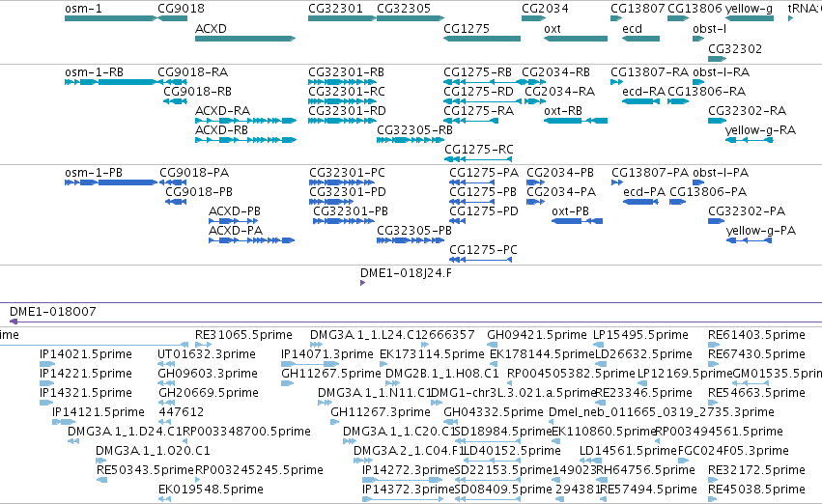Viewport: 822px width, 504px height.
Task: Click the ACXD-RA transcript glyph
Action: click(245, 121)
